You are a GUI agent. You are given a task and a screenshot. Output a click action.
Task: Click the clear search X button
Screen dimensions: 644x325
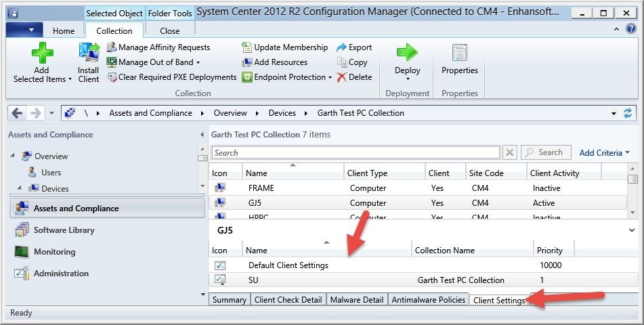pos(510,152)
